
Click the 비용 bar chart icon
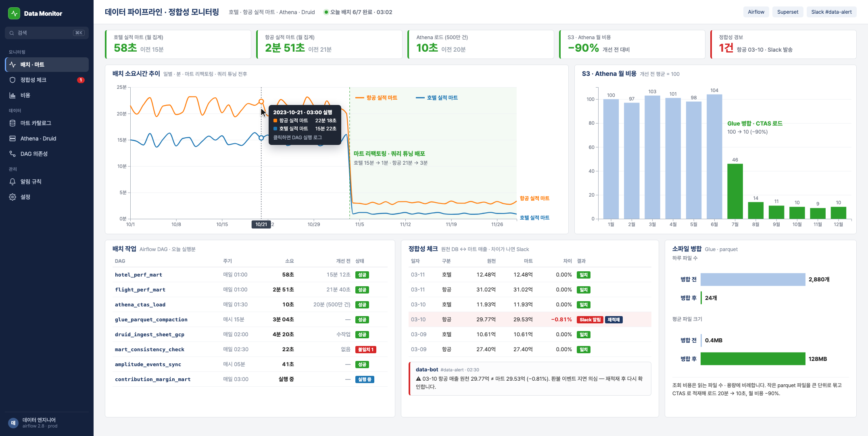point(13,95)
